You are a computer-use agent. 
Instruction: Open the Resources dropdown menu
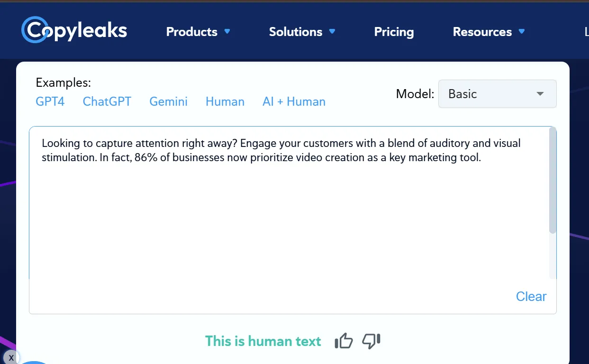coord(489,32)
